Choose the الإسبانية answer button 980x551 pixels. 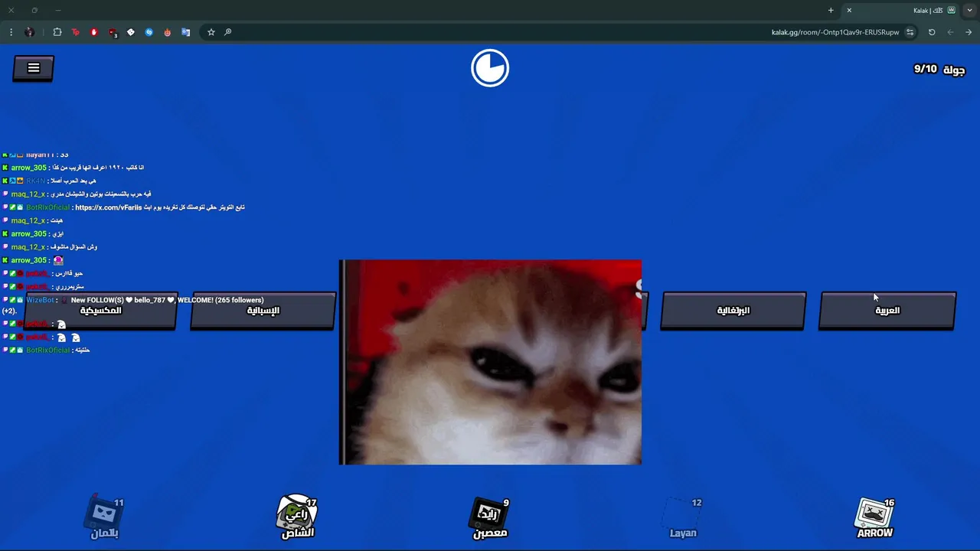263,311
